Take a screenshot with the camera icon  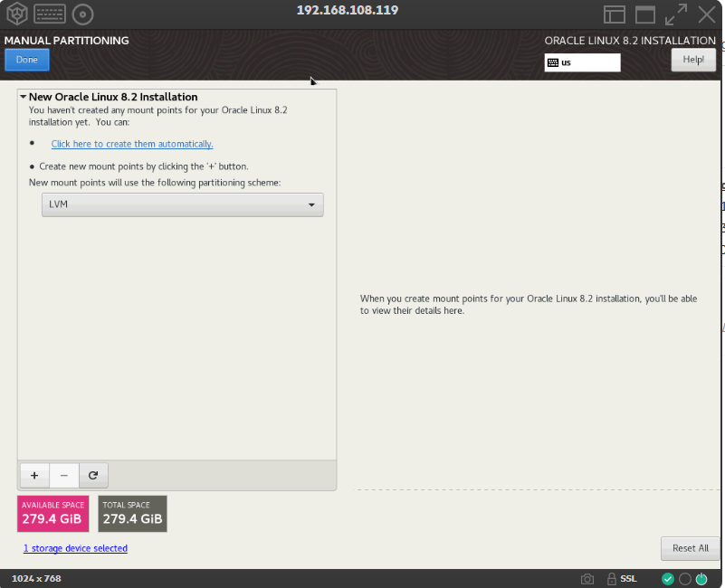coord(587,579)
